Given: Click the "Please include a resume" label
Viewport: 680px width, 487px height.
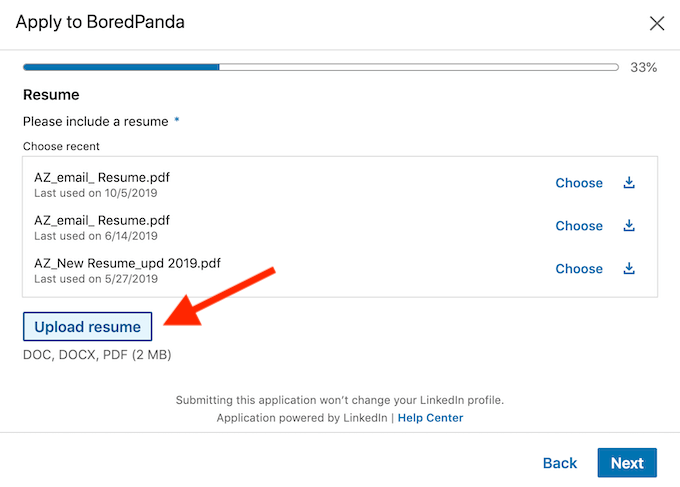Looking at the screenshot, I should 96,121.
